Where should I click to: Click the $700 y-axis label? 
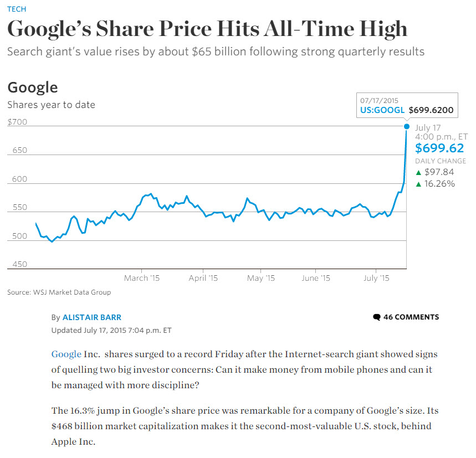(17, 122)
